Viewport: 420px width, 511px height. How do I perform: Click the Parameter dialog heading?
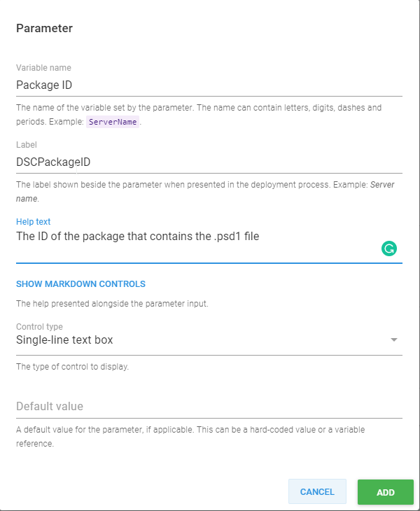click(x=45, y=29)
